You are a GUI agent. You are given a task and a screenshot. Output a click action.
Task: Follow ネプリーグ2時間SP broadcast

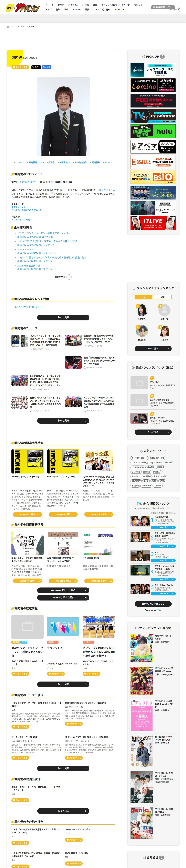pos(92,674)
